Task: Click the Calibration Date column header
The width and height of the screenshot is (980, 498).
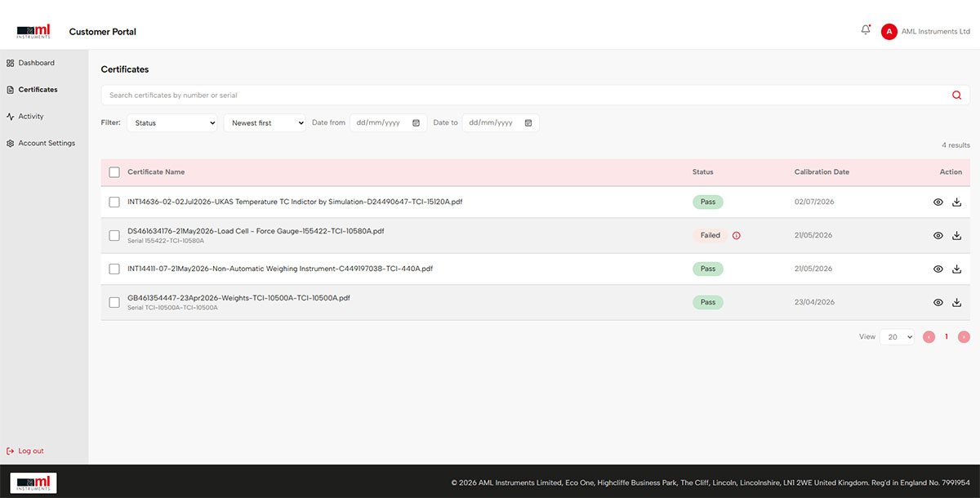Action: click(822, 172)
